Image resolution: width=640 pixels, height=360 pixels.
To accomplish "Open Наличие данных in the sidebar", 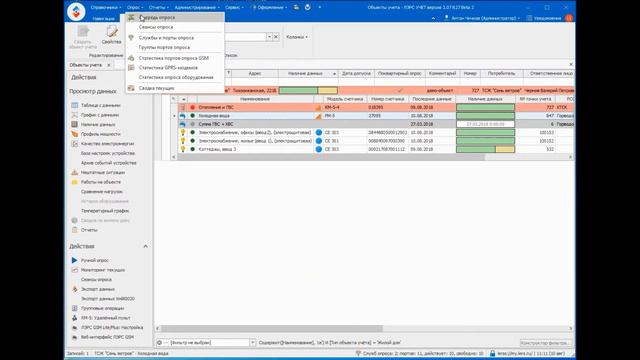I will pyautogui.click(x=98, y=124).
